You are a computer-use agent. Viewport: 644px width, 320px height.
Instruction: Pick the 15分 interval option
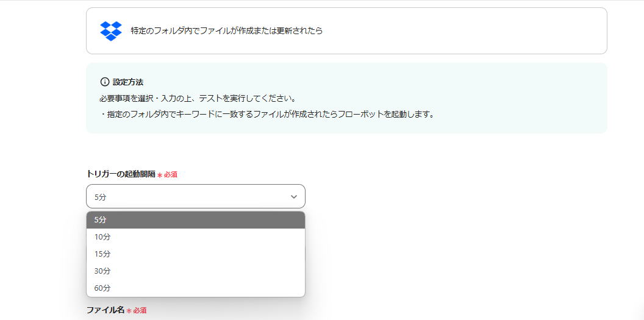click(x=196, y=254)
